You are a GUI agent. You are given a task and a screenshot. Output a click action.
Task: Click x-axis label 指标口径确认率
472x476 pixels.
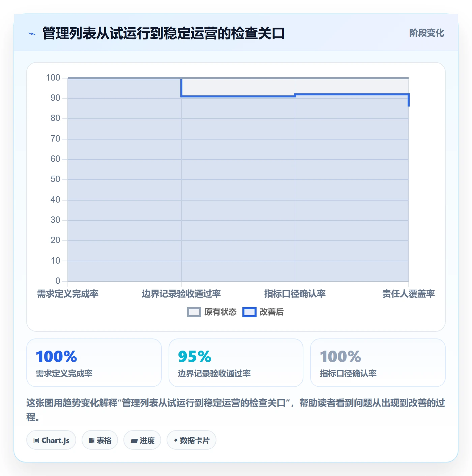295,294
